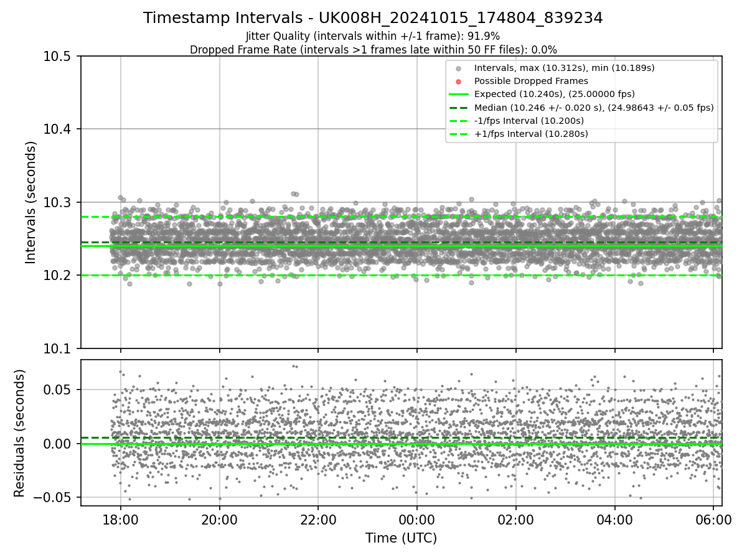Click the '00:00' time tick label
This screenshot has width=747, height=560.
click(x=417, y=519)
